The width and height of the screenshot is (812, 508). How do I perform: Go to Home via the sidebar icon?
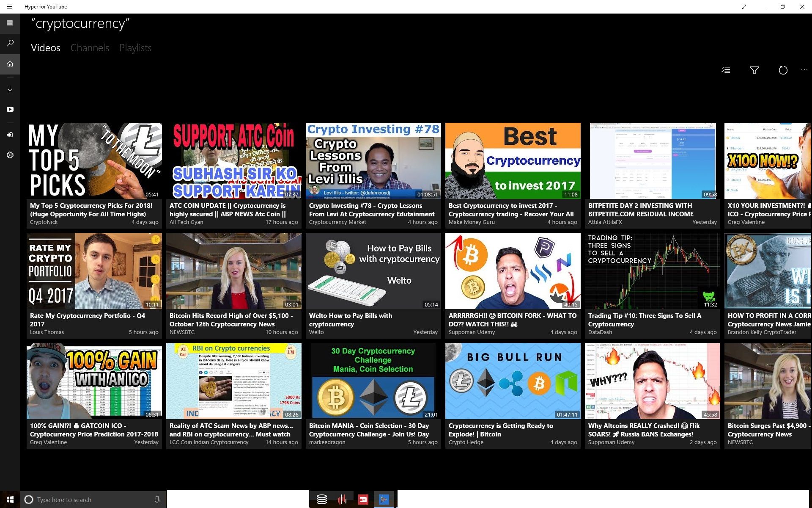tap(10, 64)
